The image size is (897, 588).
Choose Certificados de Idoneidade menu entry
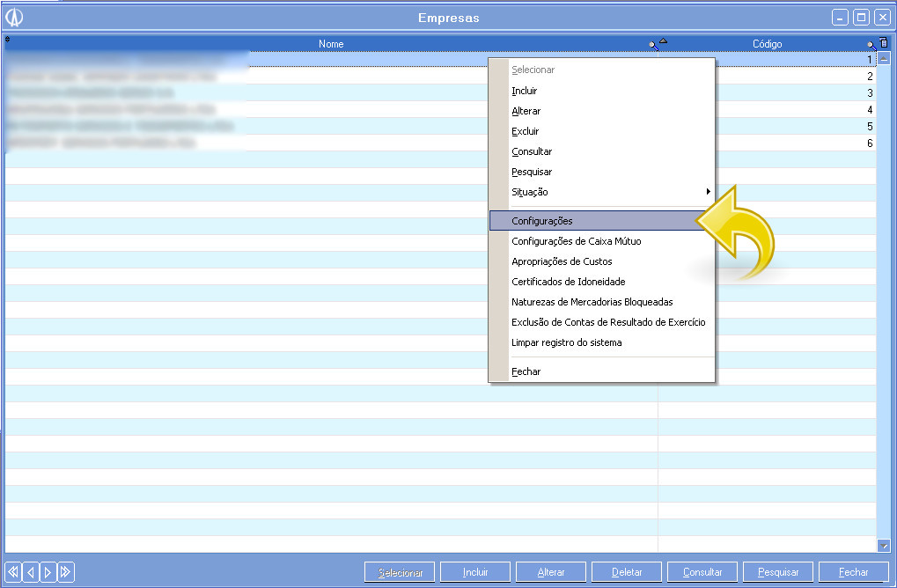tap(568, 282)
